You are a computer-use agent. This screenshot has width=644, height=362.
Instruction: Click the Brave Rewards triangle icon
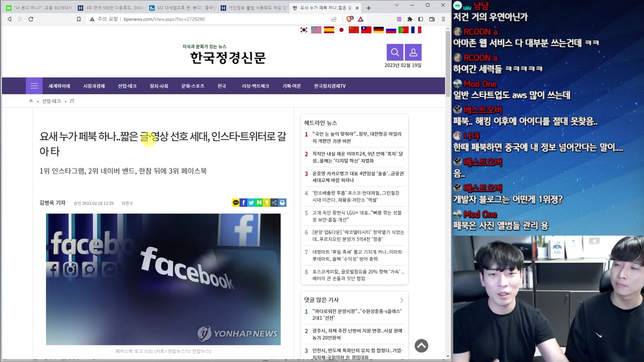360,19
